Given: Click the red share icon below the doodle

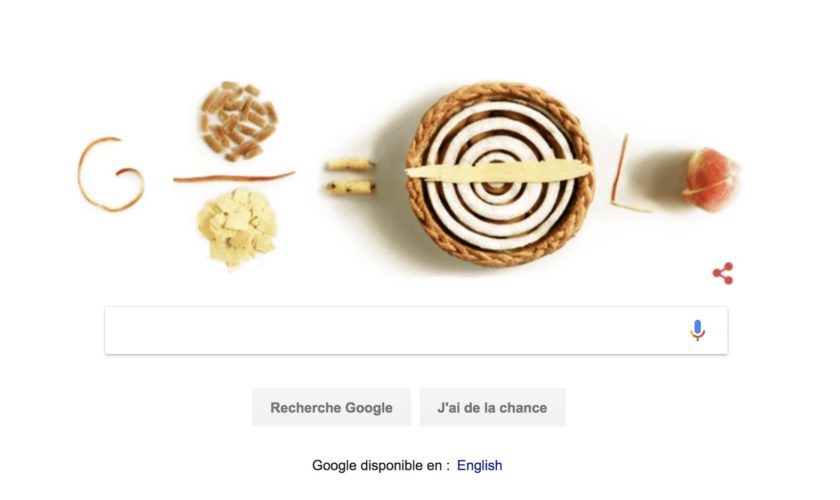Looking at the screenshot, I should pyautogui.click(x=723, y=273).
